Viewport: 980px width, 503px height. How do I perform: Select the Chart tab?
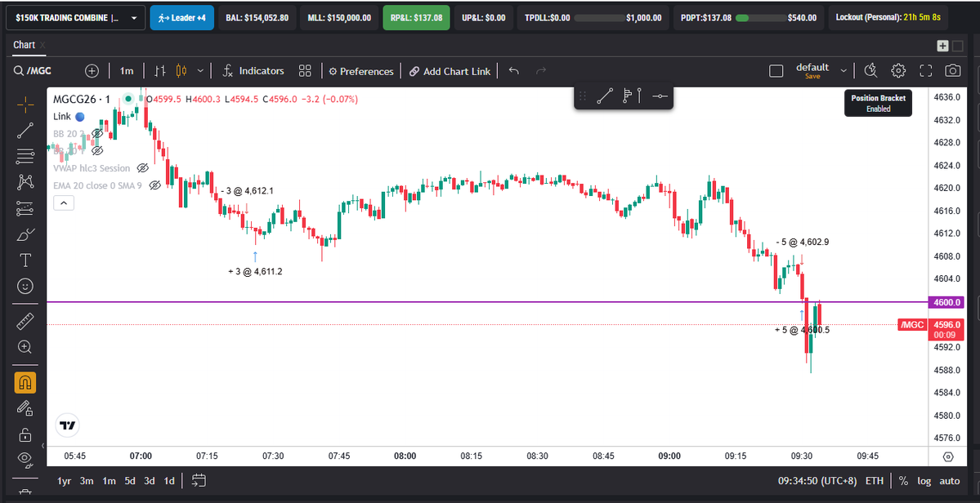coord(24,45)
